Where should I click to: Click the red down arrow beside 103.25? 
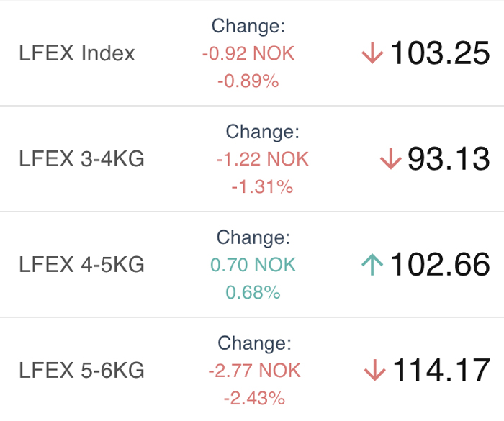tap(372, 53)
